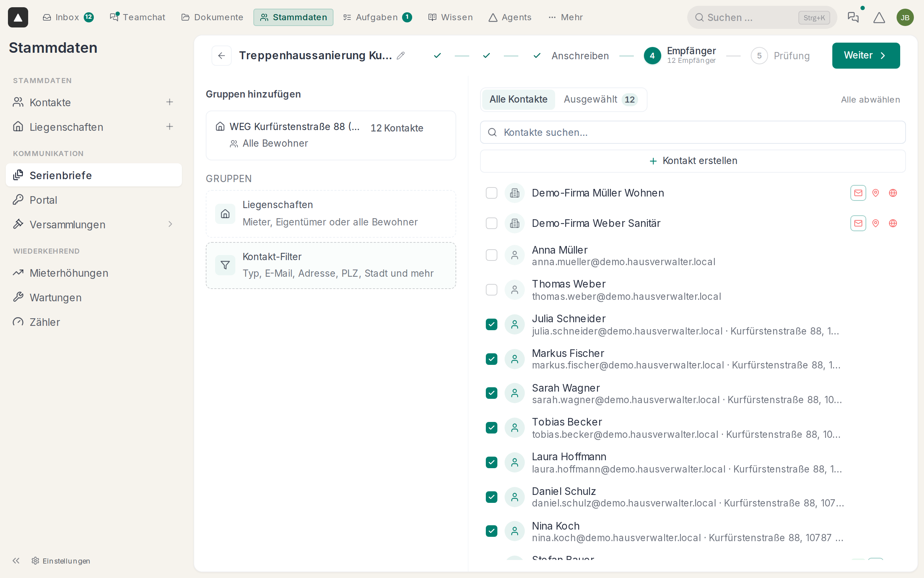Image resolution: width=924 pixels, height=578 pixels.
Task: Open Einstellungen in the sidebar
Action: point(61,560)
